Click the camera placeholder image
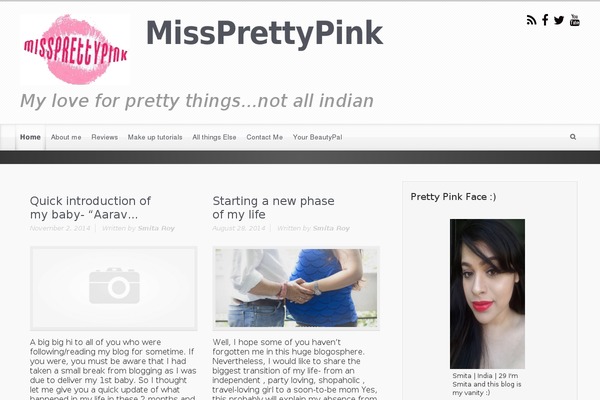Viewport: 600px width, 400px height. pyautogui.click(x=114, y=288)
